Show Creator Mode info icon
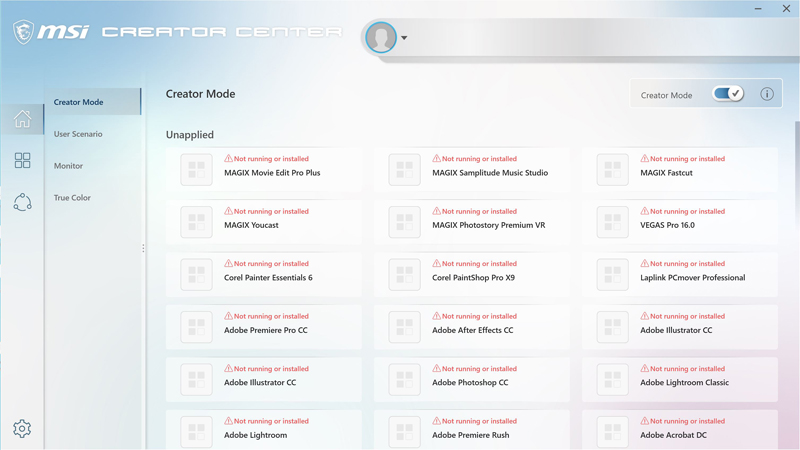Screen dimensions: 800x450 767,94
